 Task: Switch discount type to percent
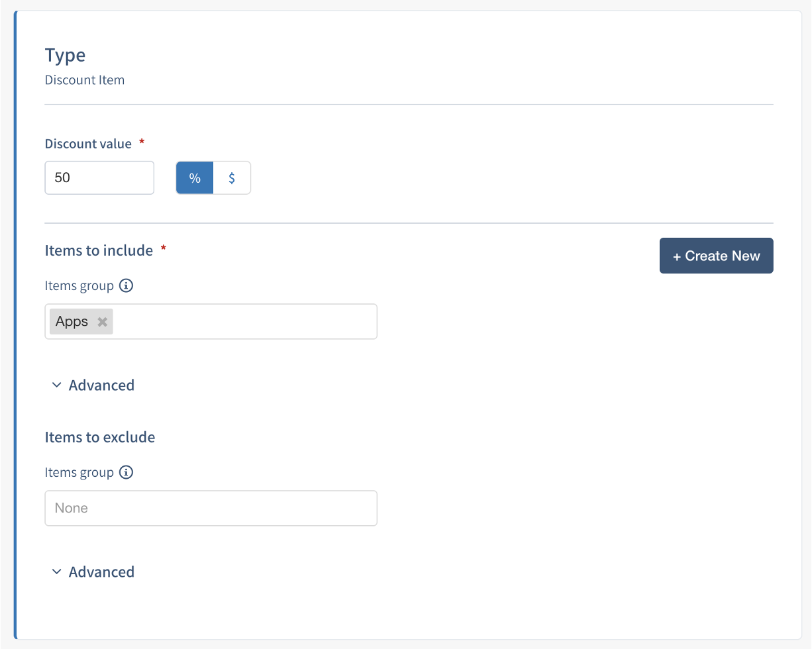tap(195, 178)
